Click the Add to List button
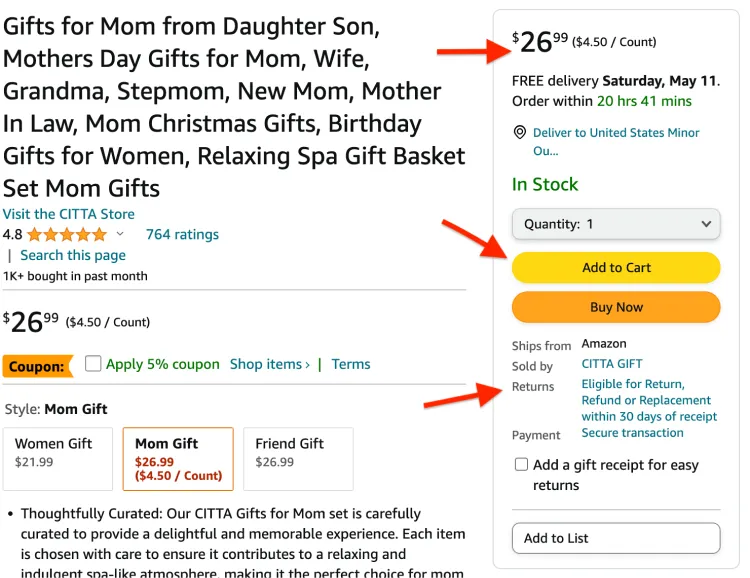 616,538
